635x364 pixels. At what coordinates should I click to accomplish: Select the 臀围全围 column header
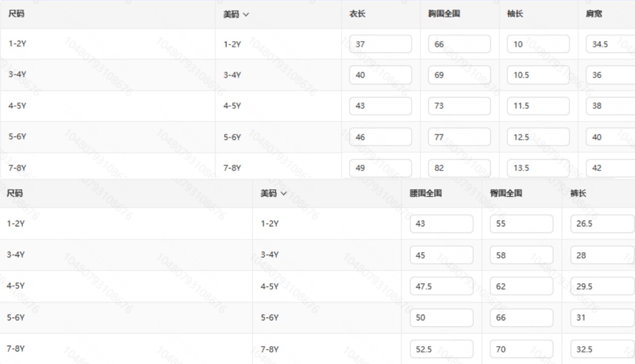(506, 193)
